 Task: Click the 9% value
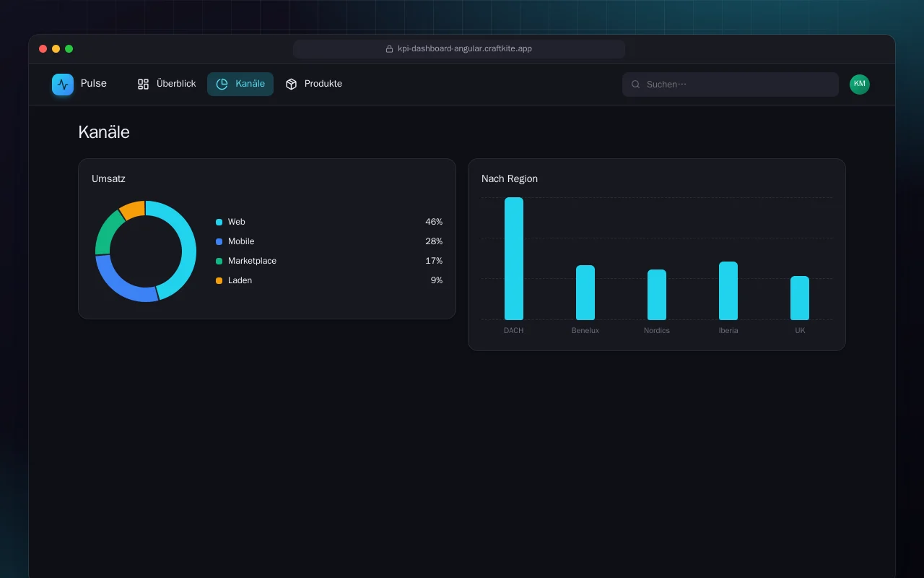point(437,280)
